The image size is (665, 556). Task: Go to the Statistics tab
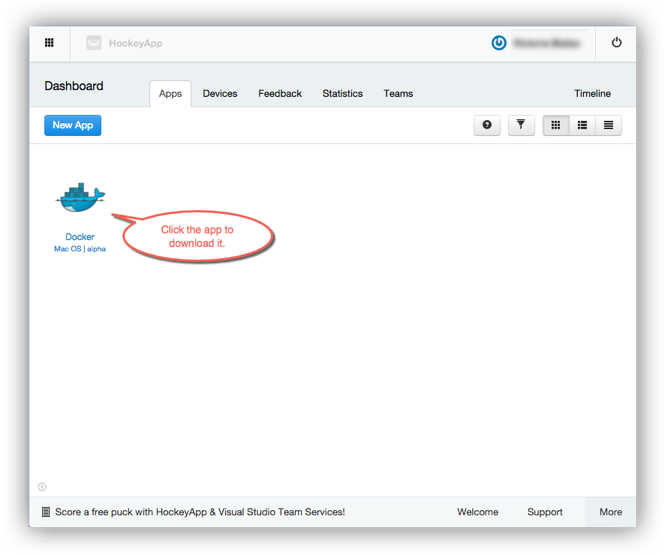tap(342, 93)
